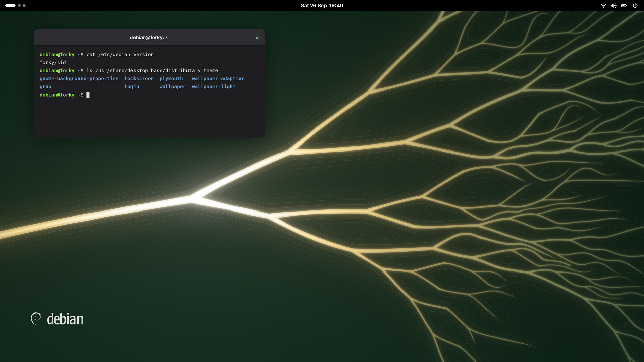644x362 pixels.
Task: Select the 'wallpaper-adaptive' directory name
Action: [218, 78]
